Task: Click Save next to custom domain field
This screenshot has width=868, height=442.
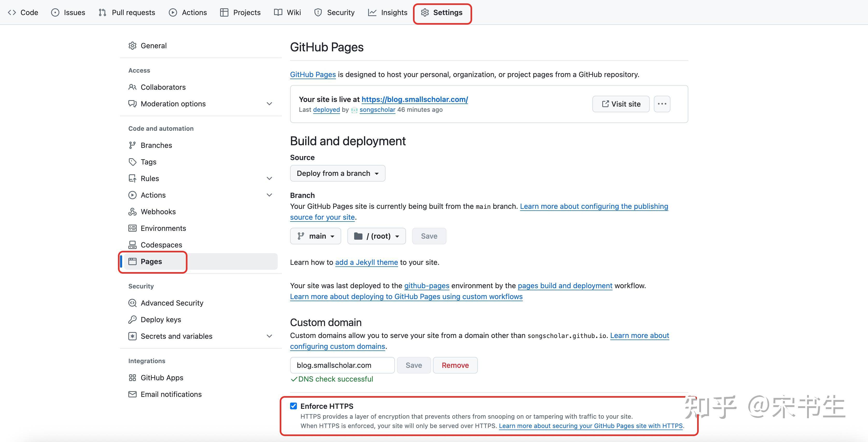Action: tap(414, 365)
